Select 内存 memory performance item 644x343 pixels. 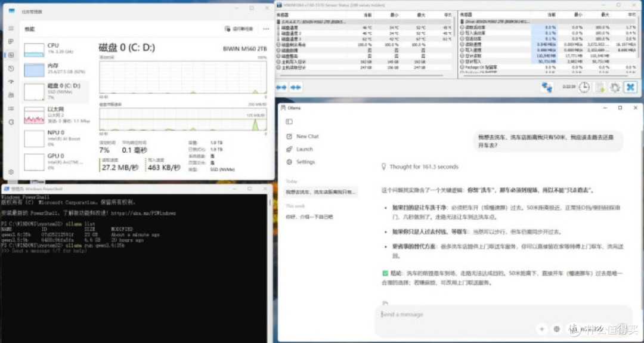(55, 69)
